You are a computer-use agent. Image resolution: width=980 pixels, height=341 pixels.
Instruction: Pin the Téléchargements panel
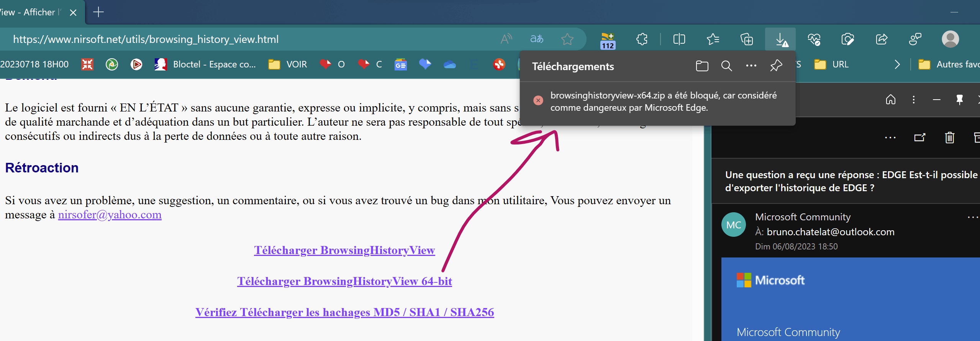click(776, 66)
